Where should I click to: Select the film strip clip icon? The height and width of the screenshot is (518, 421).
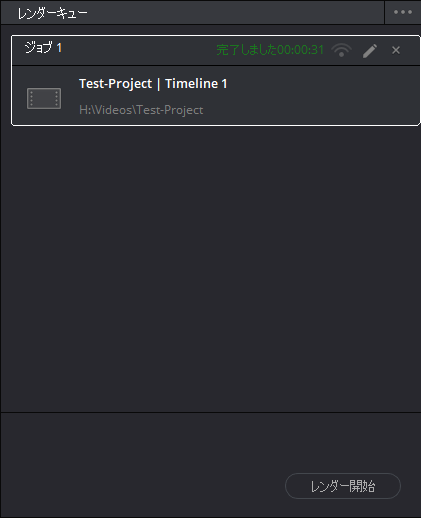44,98
